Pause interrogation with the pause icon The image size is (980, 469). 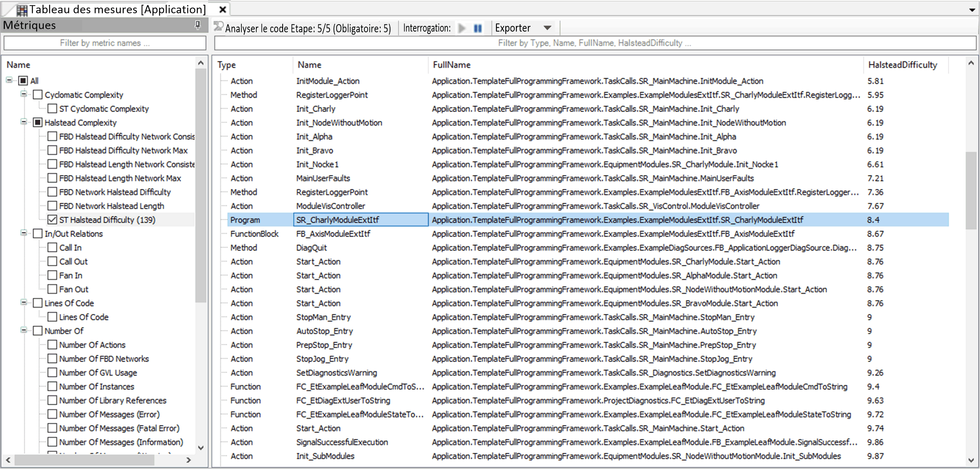point(478,28)
